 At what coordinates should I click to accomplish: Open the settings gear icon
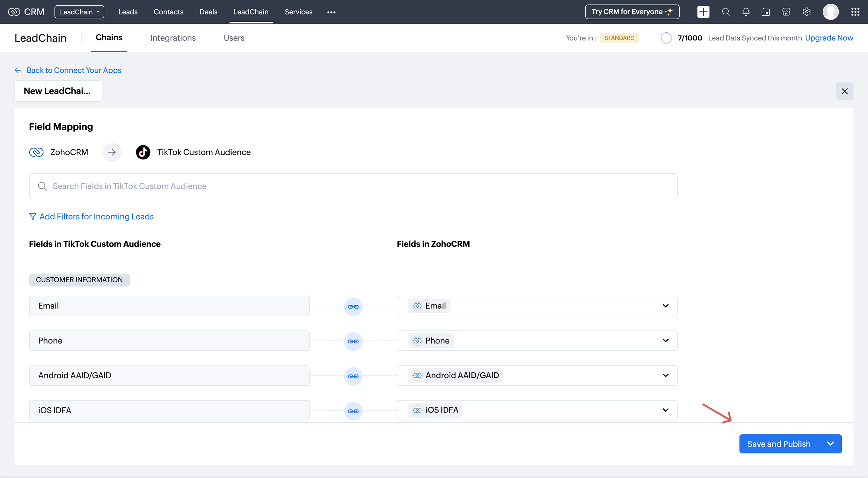point(806,12)
